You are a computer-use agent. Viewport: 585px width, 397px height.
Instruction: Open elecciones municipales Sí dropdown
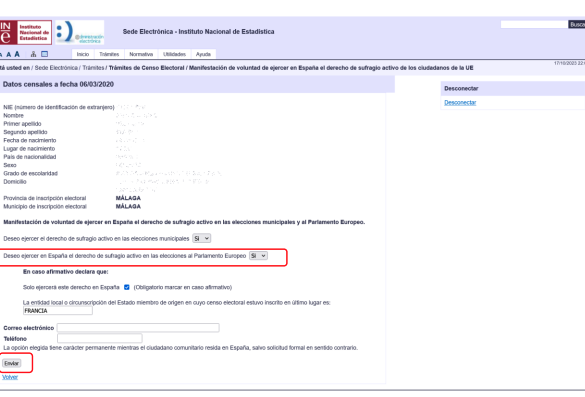click(201, 238)
